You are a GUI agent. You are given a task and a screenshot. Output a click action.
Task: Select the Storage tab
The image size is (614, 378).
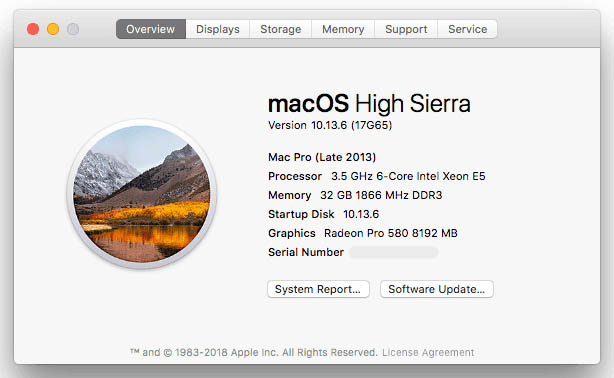[x=281, y=29]
